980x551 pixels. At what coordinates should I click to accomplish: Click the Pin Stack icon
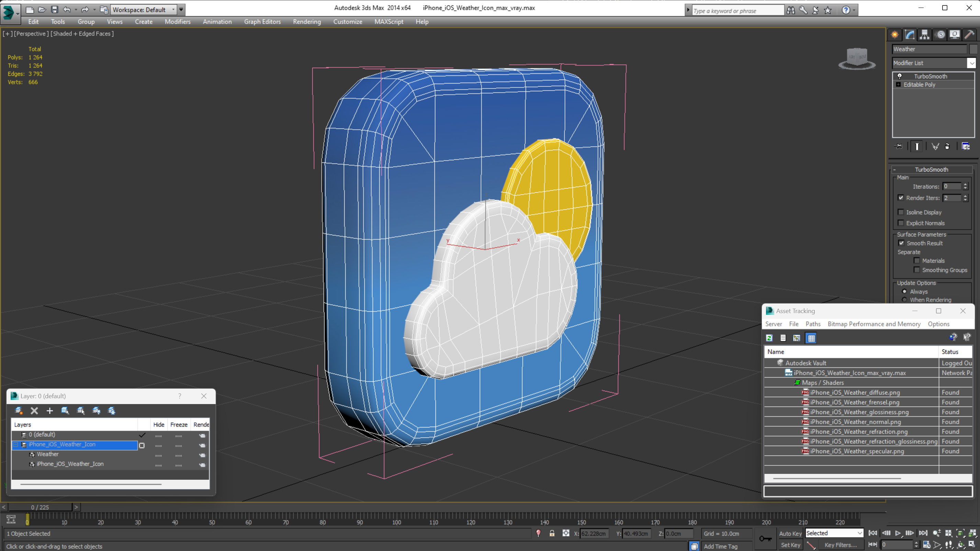pyautogui.click(x=899, y=146)
